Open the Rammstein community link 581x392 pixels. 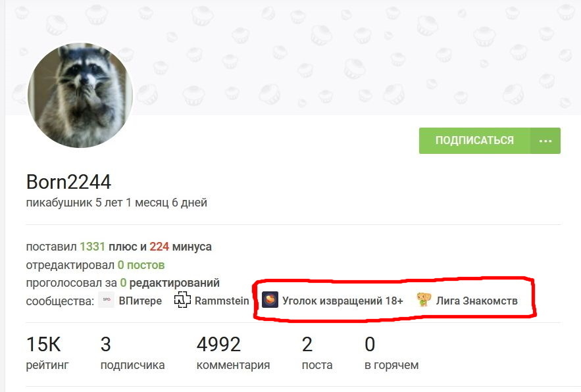222,301
